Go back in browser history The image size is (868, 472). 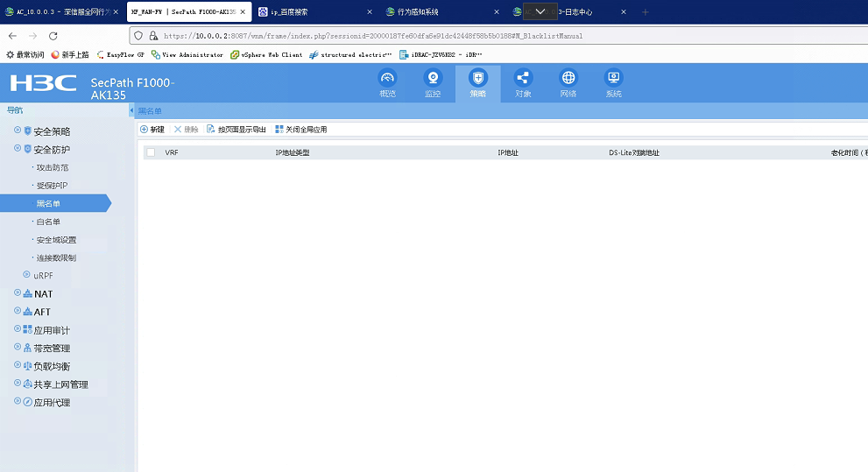coord(13,36)
